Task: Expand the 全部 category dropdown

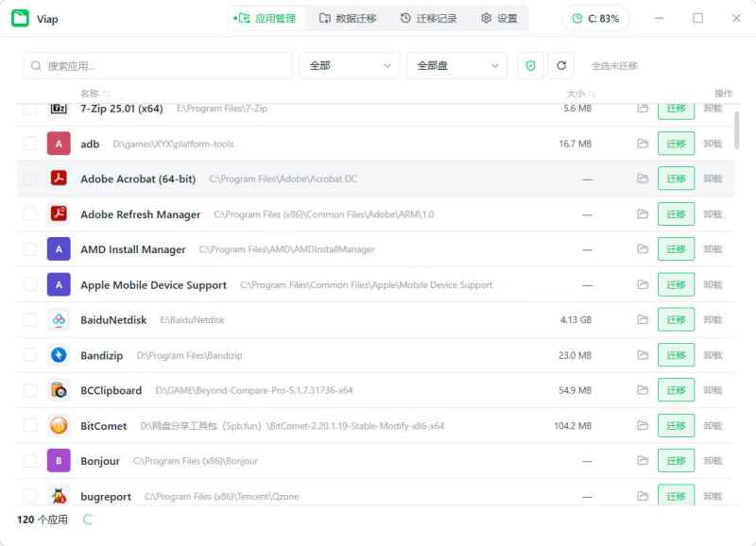Action: tap(350, 65)
